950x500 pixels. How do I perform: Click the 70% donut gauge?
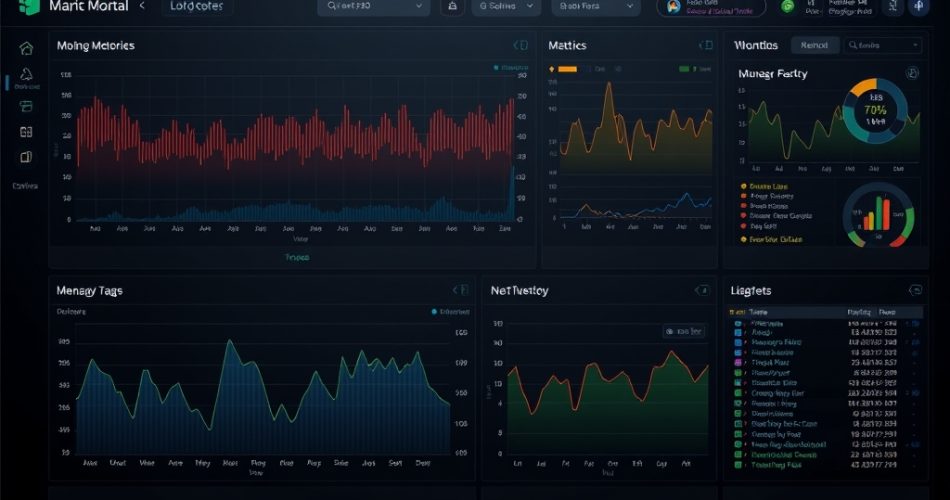875,110
